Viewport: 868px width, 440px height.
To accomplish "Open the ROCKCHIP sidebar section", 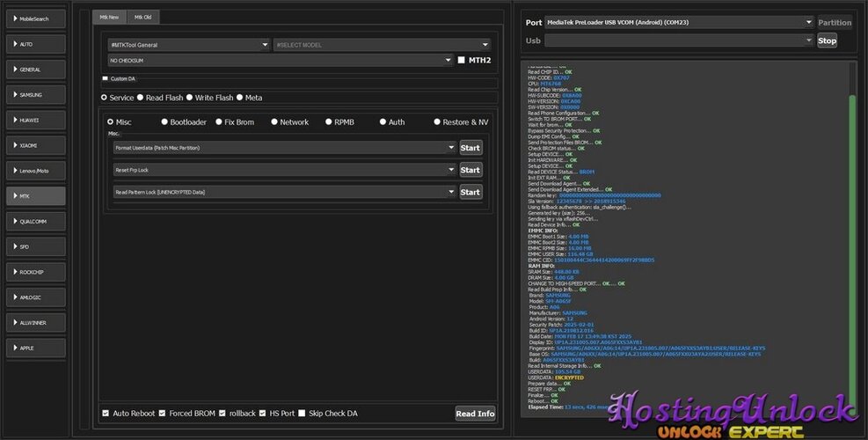I will click(x=36, y=272).
